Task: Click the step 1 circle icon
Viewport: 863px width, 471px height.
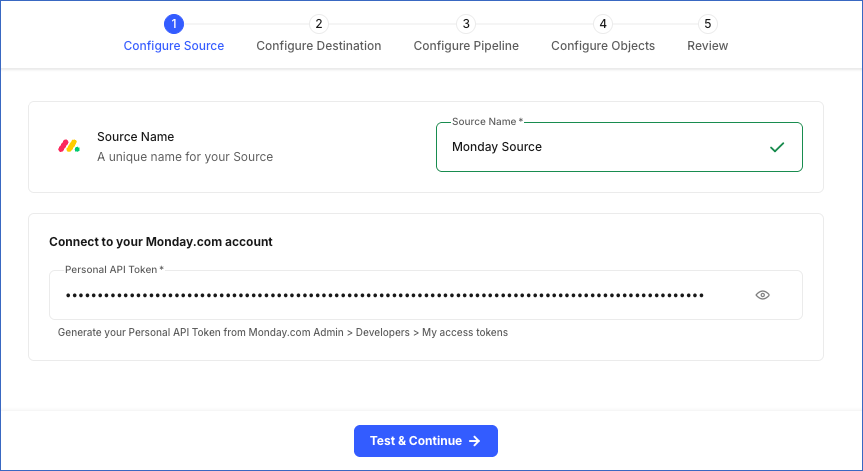Action: pos(174,24)
